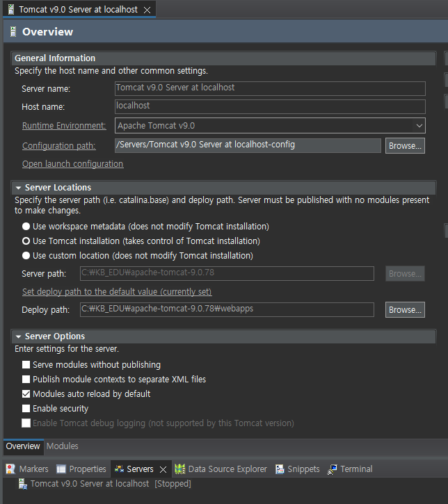448x504 pixels.
Task: Select Use custom location radio button
Action: pos(26,256)
